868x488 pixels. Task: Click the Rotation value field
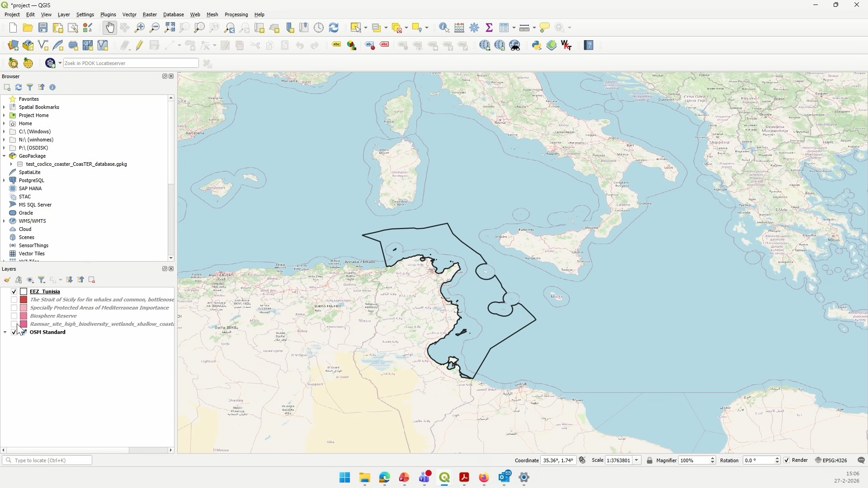pyautogui.click(x=759, y=460)
